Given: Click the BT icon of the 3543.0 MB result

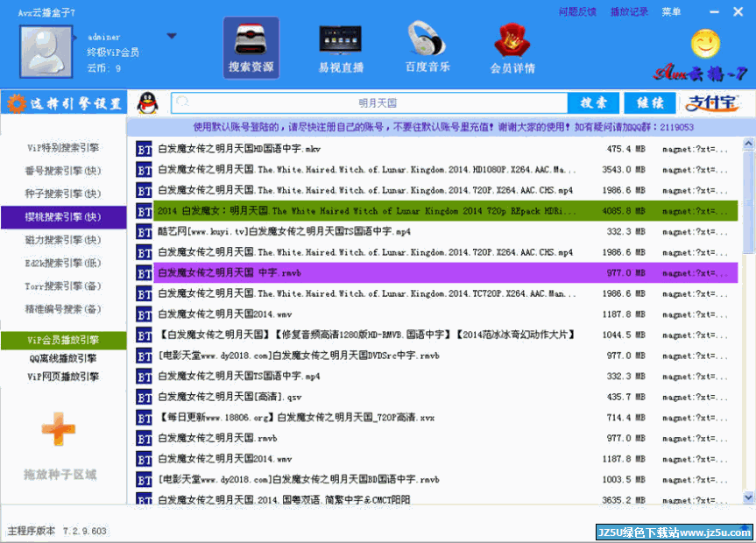Looking at the screenshot, I should (x=144, y=170).
